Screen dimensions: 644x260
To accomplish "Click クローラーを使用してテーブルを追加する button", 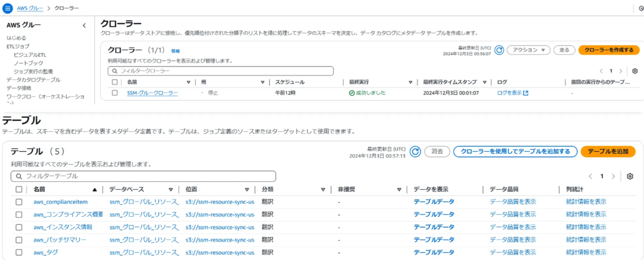I will pos(515,151).
